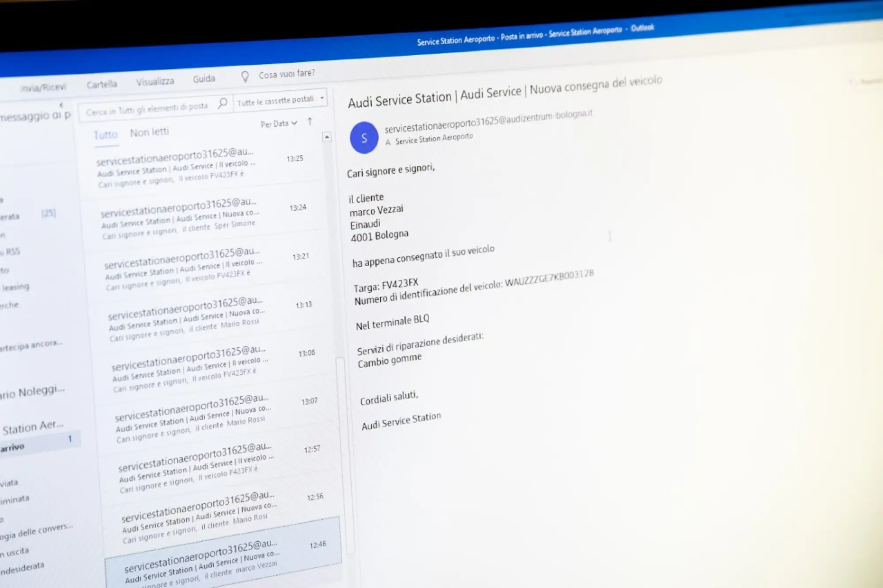Click message list scroll up arrow
The image size is (883, 588).
click(x=327, y=137)
